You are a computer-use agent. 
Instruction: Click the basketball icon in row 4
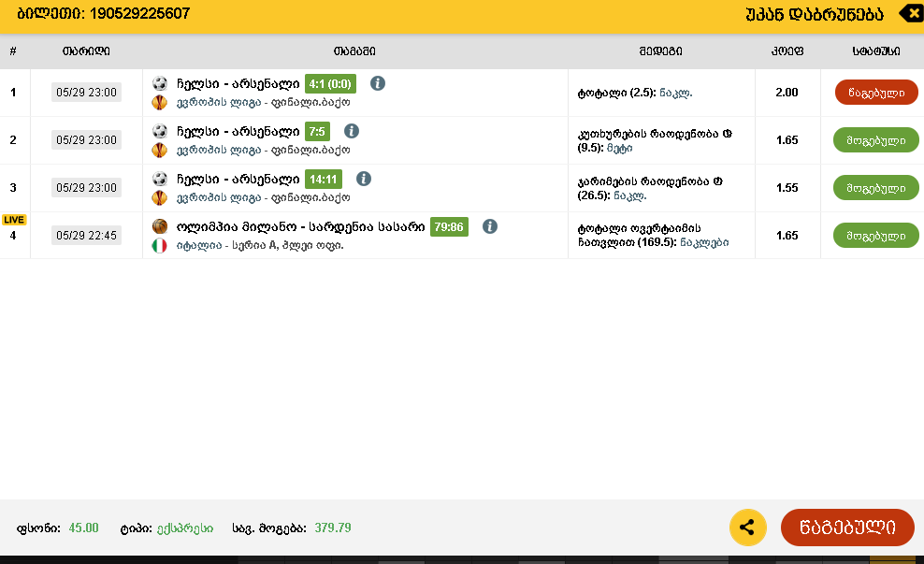point(160,226)
